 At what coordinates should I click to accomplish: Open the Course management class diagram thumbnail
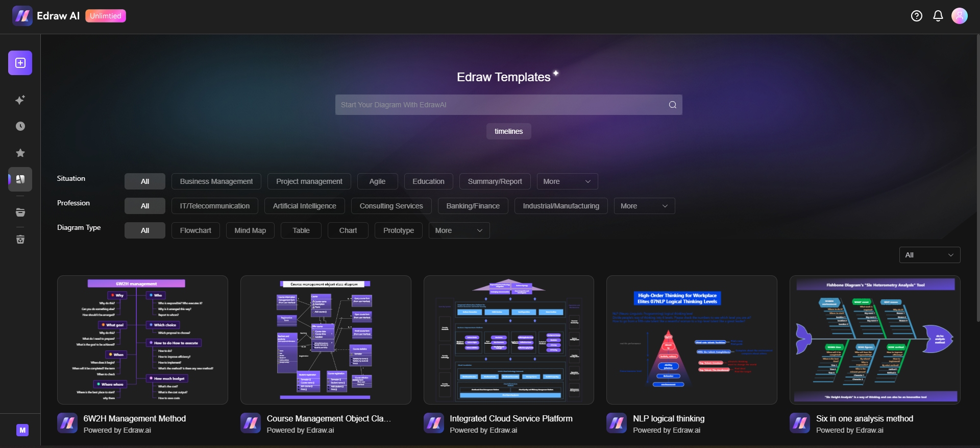point(326,340)
